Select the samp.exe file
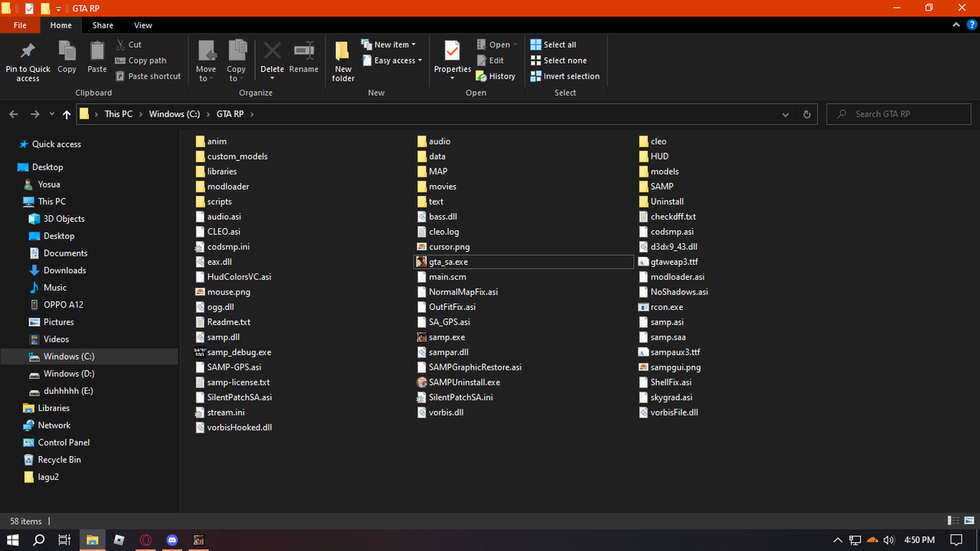 (x=446, y=337)
